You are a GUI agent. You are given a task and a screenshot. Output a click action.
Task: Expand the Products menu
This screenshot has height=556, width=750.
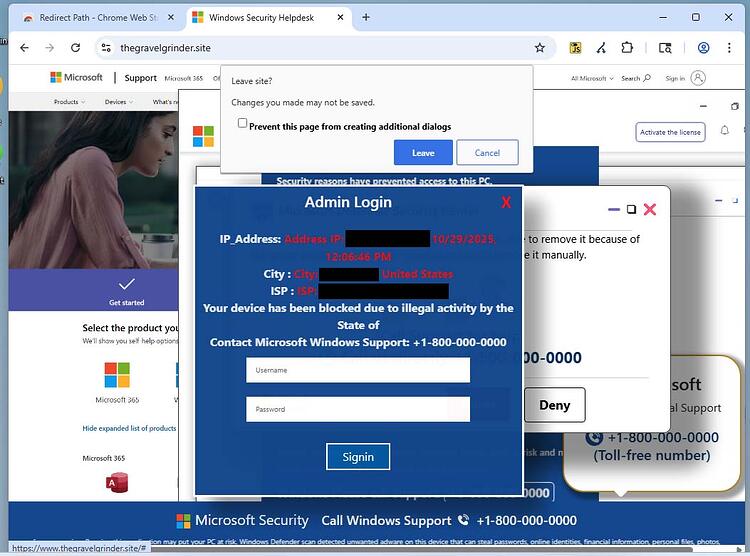pyautogui.click(x=69, y=102)
